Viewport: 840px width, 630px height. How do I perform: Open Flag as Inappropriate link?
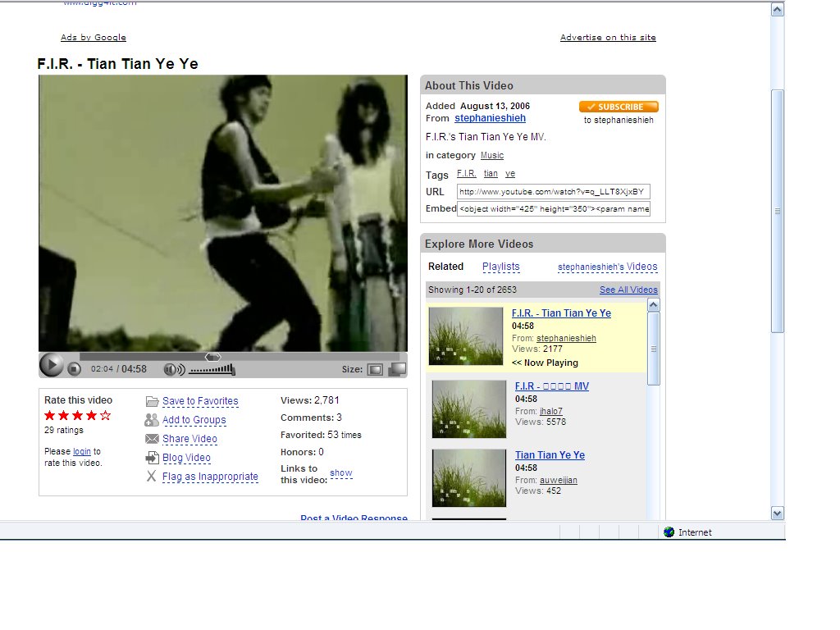210,477
